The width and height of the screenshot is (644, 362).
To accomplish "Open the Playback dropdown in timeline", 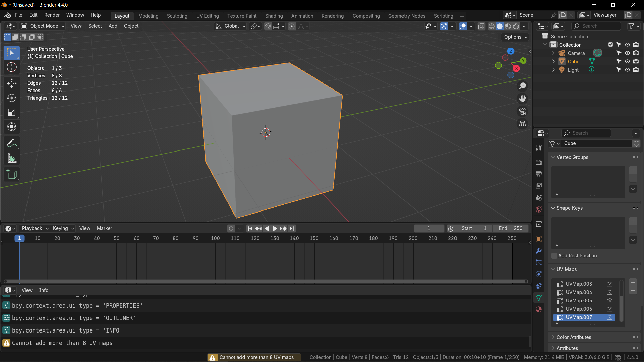I will click(x=35, y=228).
